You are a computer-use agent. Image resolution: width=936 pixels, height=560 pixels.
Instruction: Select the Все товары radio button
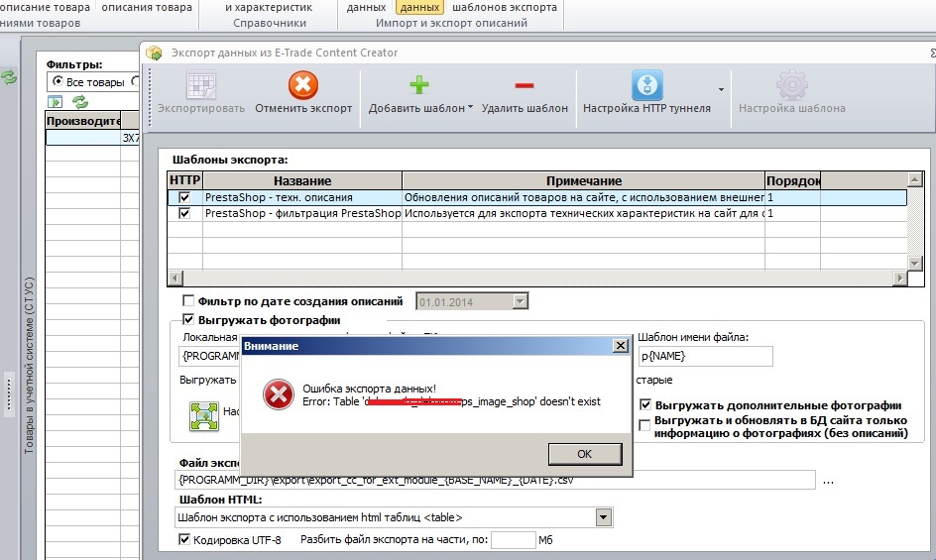click(x=58, y=80)
